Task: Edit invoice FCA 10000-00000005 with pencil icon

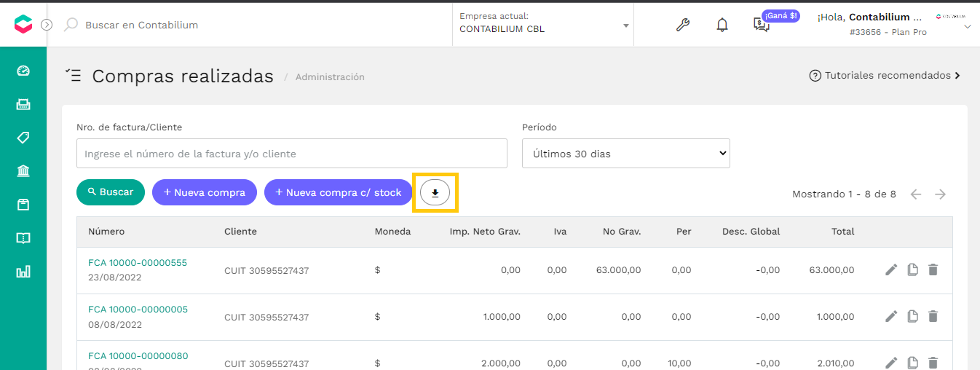Action: click(x=891, y=317)
